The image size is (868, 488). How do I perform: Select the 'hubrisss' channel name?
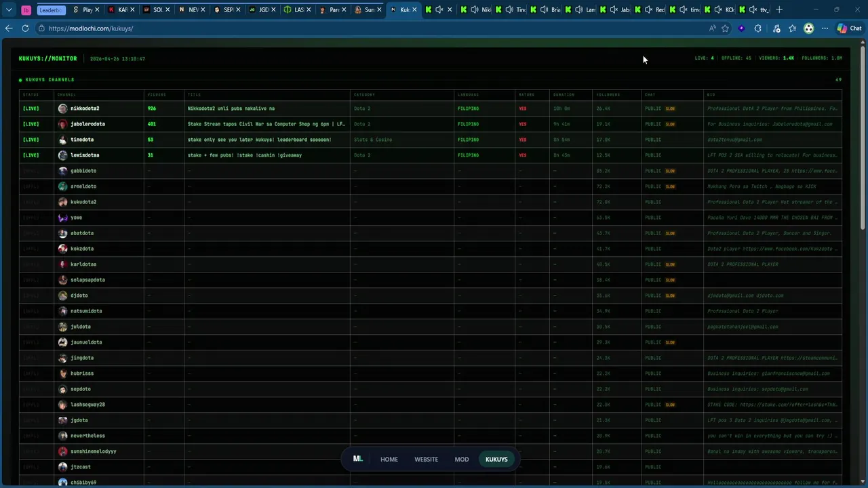82,373
